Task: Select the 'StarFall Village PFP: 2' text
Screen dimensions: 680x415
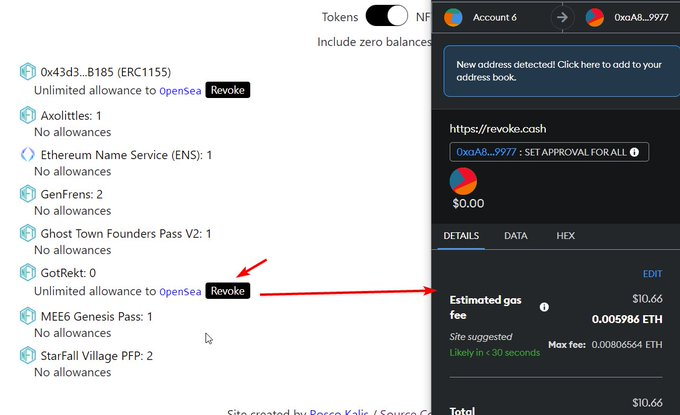Action: 96,356
